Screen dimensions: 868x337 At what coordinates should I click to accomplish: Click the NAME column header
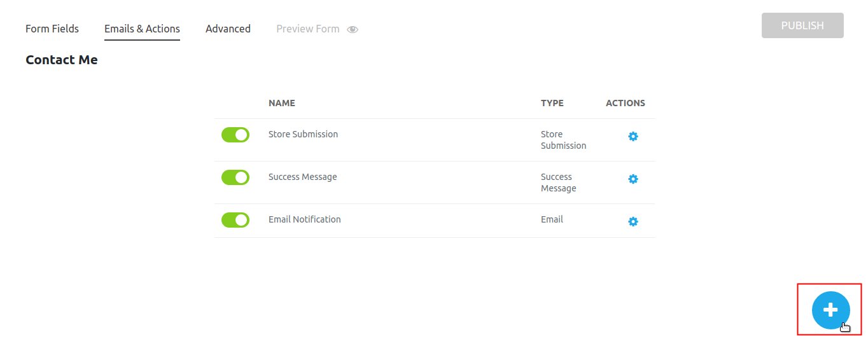click(x=282, y=103)
